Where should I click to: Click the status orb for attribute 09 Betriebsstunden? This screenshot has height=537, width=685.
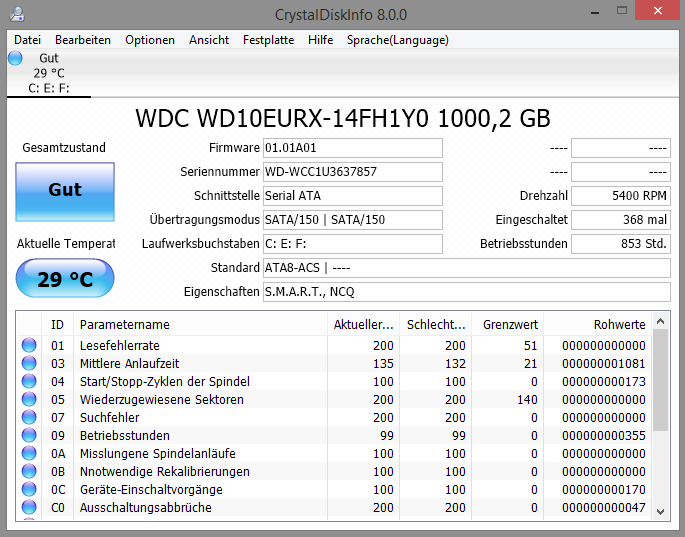click(x=29, y=435)
